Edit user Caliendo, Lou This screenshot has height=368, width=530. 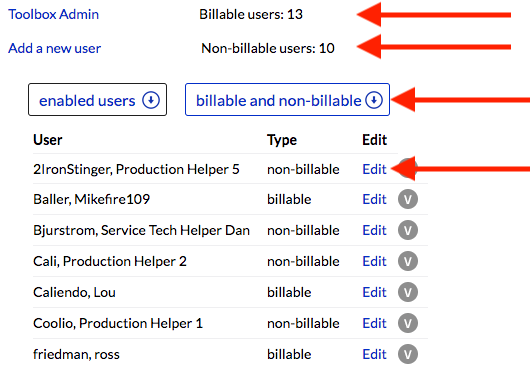[374, 292]
